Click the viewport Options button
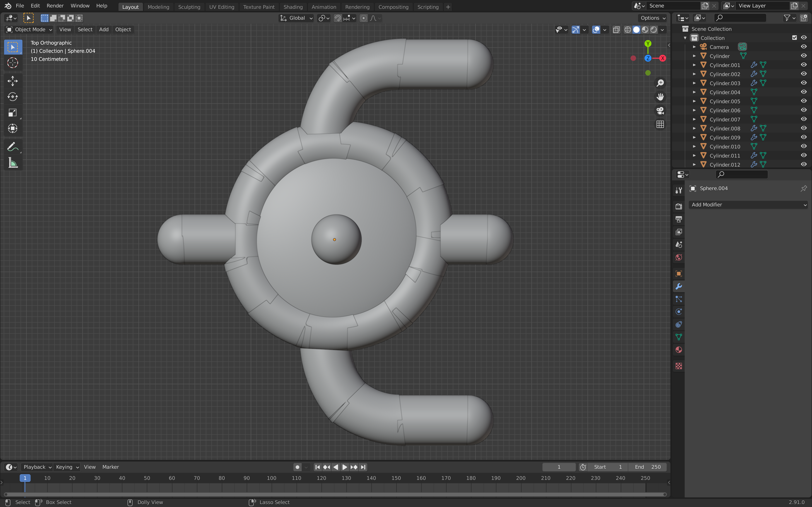Viewport: 812px width, 507px height. point(653,18)
